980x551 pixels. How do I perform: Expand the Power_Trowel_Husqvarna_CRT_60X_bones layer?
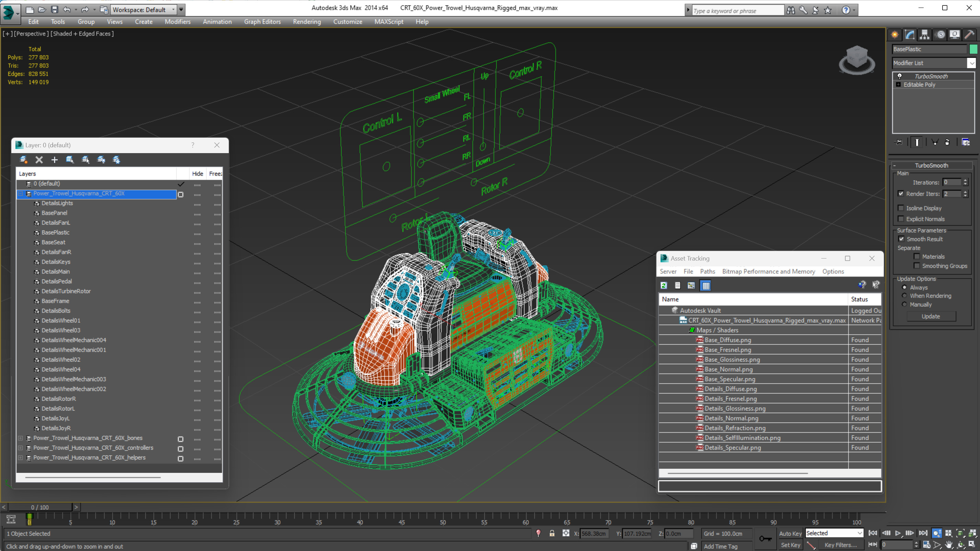point(21,438)
